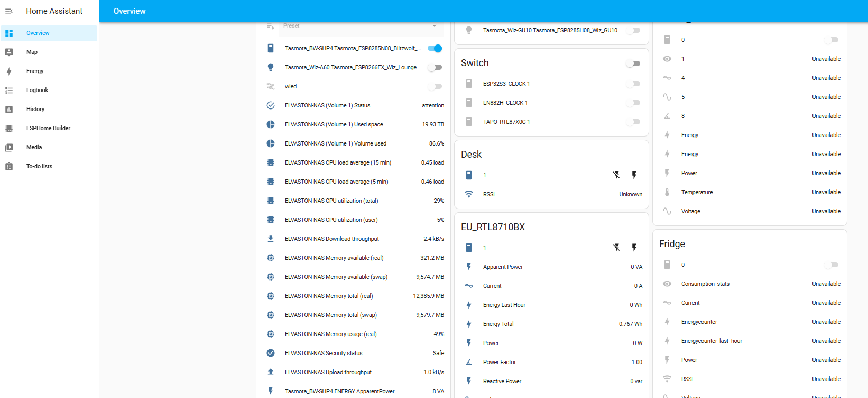
Task: Turn on EU_RTL8710BX switch 1 flash icon
Action: pyautogui.click(x=634, y=248)
